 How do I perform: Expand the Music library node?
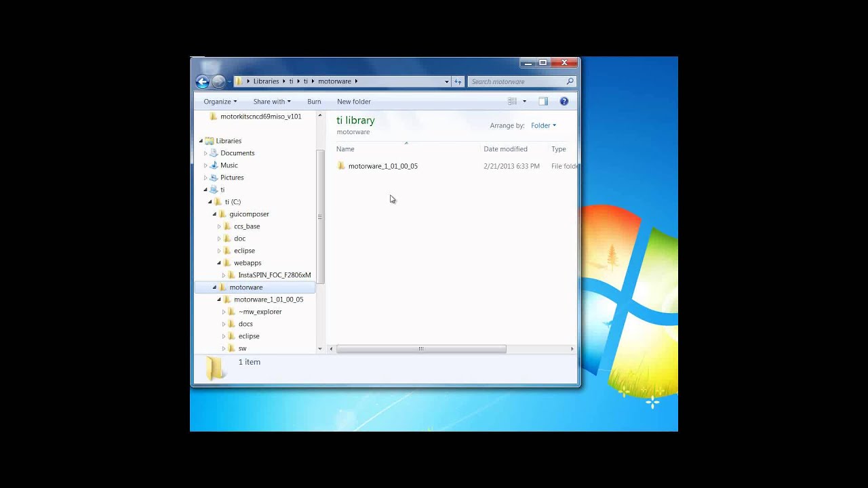[205, 165]
